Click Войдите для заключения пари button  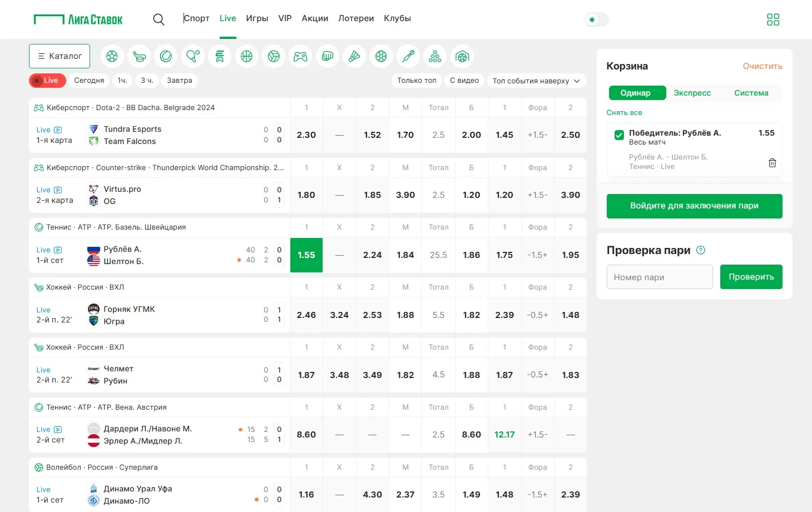694,206
